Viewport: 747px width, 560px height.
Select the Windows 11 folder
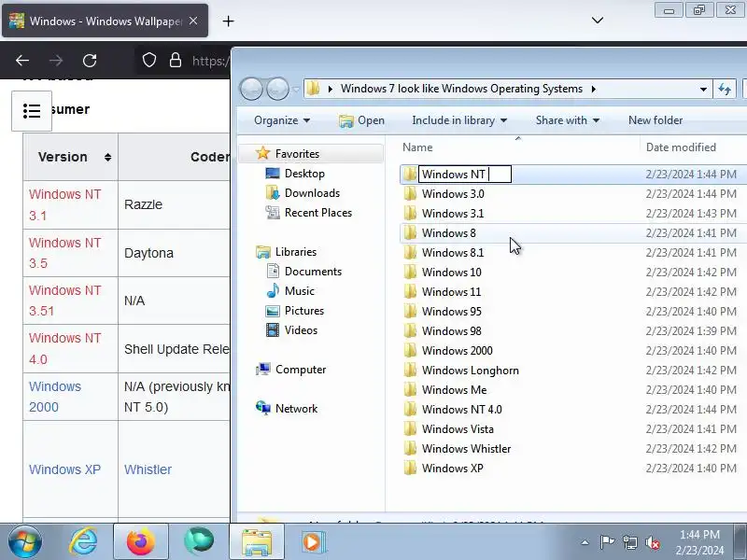451,292
